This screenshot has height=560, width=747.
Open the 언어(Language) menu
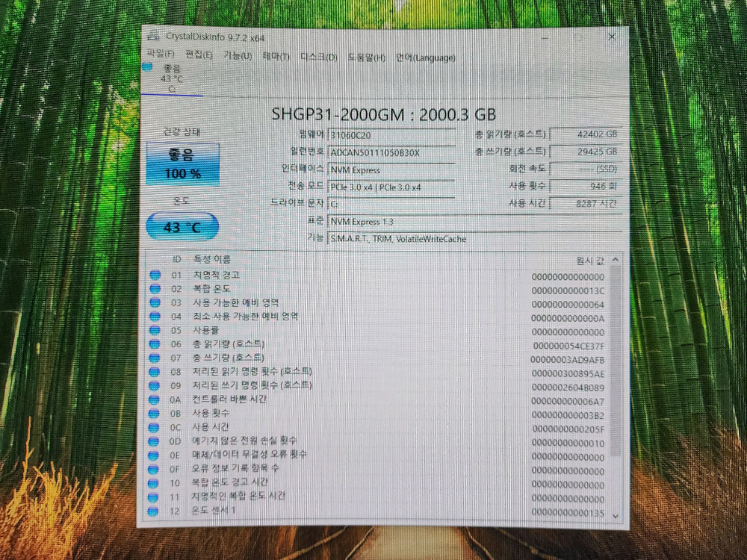click(x=426, y=58)
